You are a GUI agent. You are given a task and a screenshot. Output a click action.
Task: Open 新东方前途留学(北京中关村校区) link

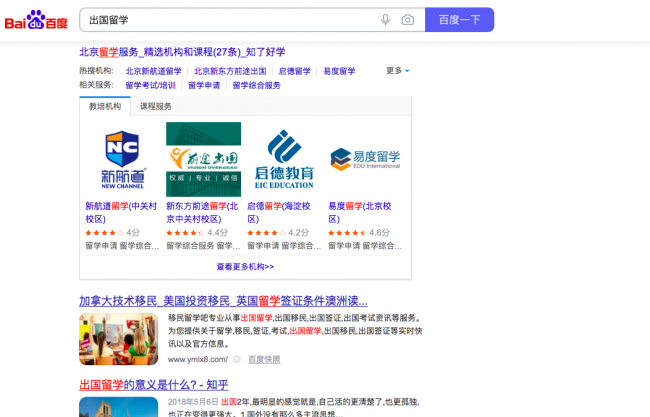pyautogui.click(x=202, y=212)
